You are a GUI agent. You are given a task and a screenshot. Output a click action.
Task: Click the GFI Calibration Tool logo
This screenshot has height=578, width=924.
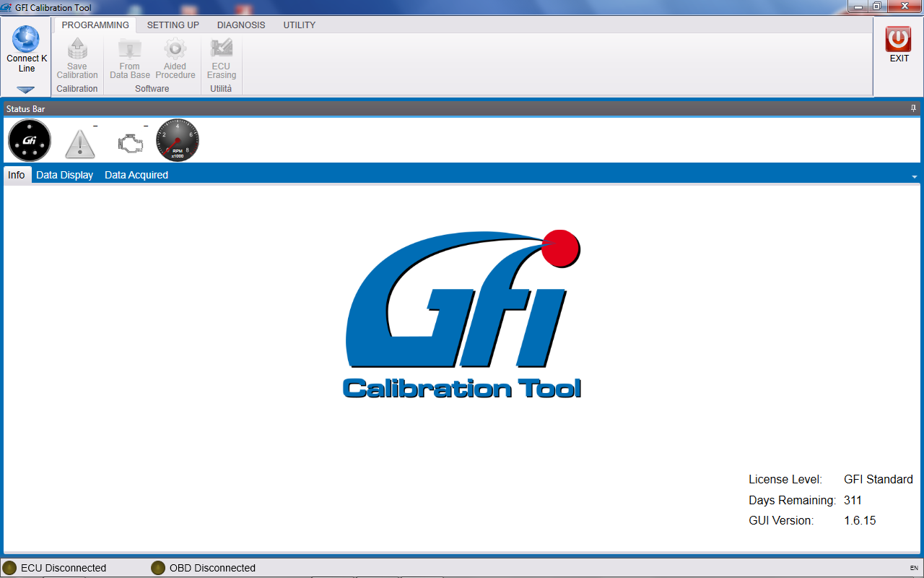[x=463, y=313]
